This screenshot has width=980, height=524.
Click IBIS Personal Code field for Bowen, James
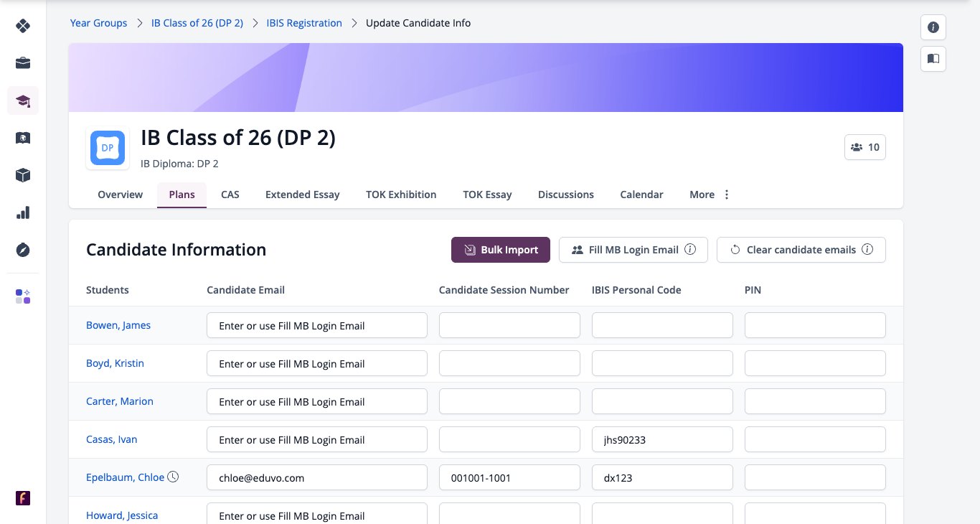point(662,325)
